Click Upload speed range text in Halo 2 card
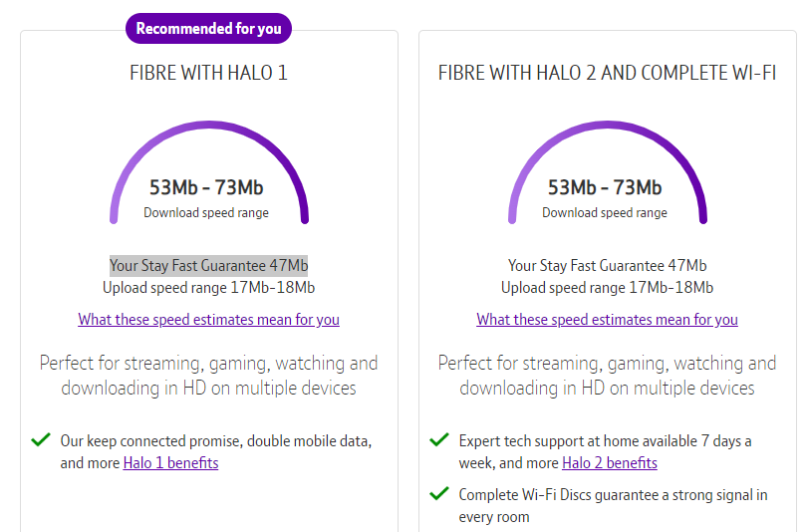The height and width of the screenshot is (532, 805). coord(607,288)
